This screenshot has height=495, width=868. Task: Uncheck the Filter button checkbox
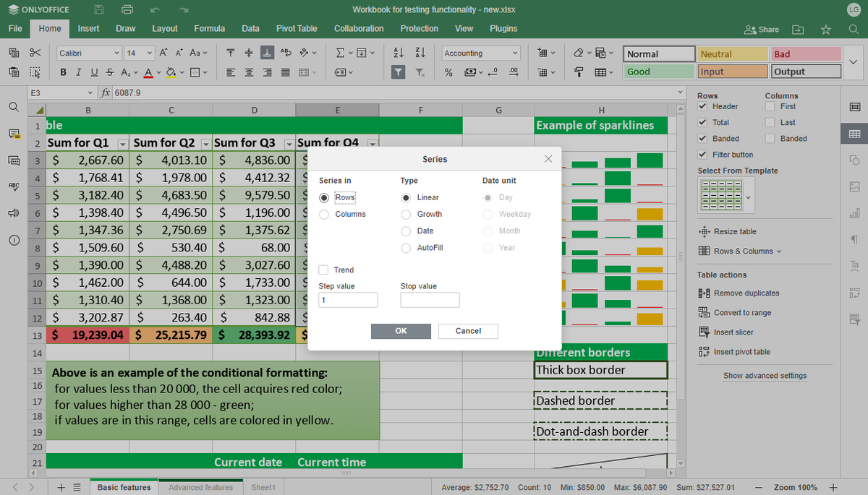click(702, 155)
